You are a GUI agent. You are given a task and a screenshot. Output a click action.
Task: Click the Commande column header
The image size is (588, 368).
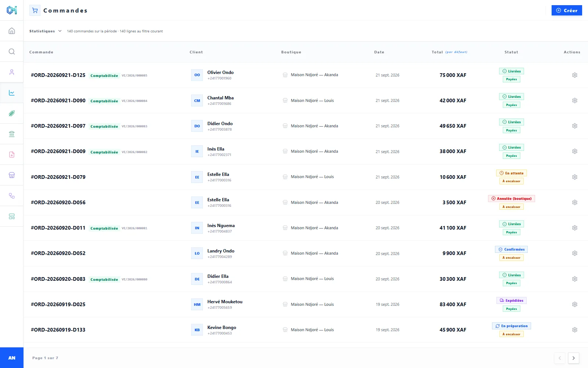(x=41, y=52)
